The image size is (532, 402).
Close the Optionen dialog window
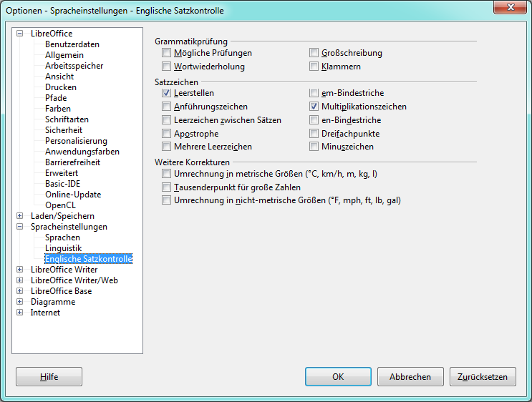(x=511, y=7)
